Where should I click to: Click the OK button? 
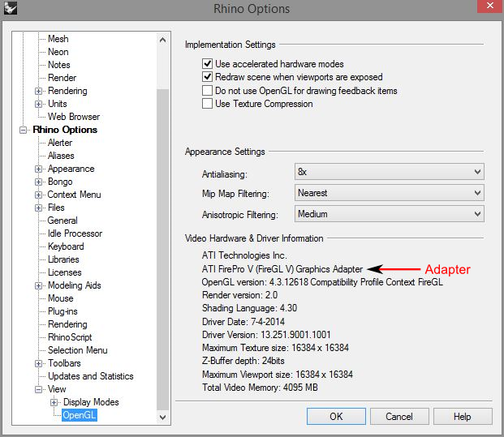point(336,417)
